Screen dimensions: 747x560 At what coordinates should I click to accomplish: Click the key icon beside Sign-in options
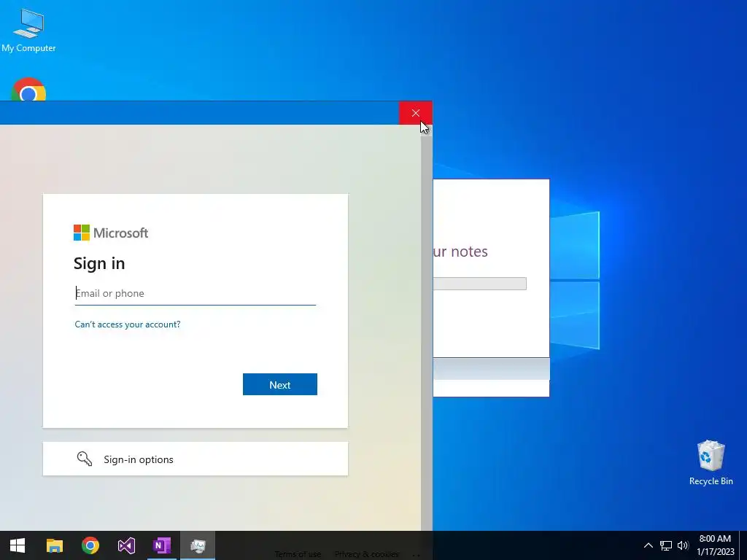[x=85, y=459]
